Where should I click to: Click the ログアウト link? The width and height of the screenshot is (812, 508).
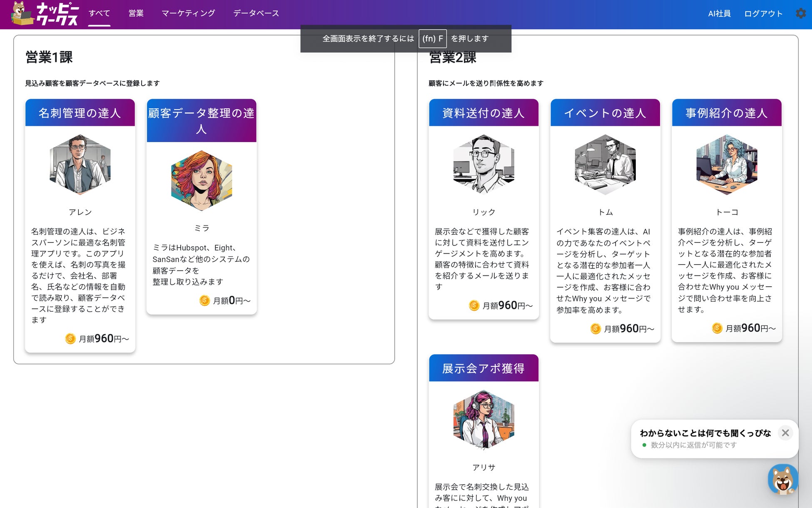pos(763,14)
